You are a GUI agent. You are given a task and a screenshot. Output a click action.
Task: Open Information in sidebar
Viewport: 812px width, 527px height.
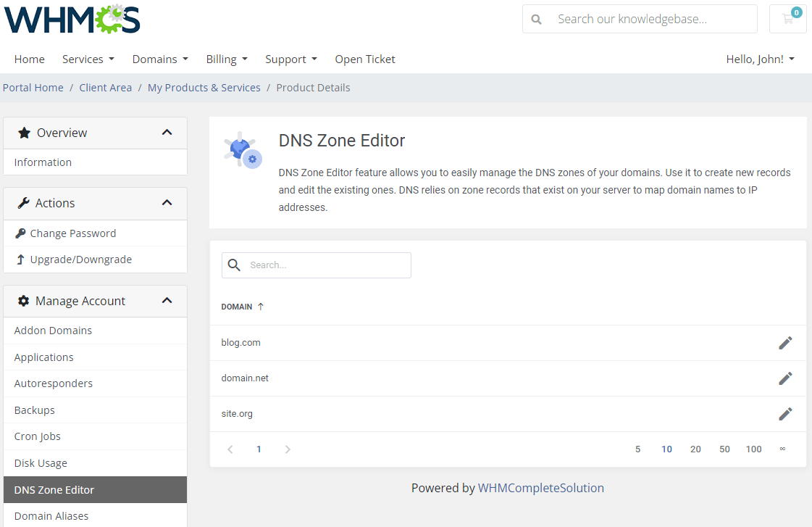(x=96, y=162)
